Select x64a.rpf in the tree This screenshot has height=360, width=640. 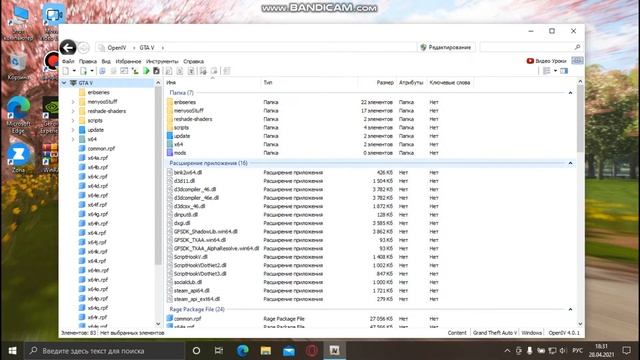[98, 158]
